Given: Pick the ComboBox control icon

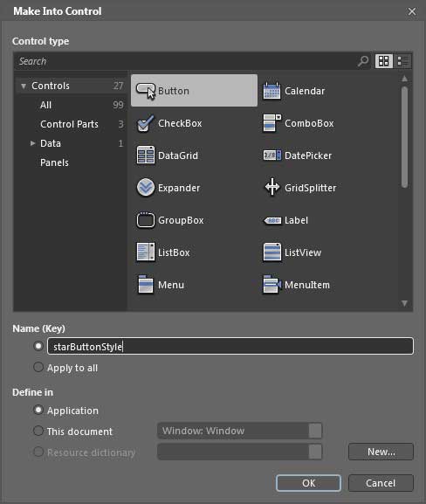Looking at the screenshot, I should 271,123.
